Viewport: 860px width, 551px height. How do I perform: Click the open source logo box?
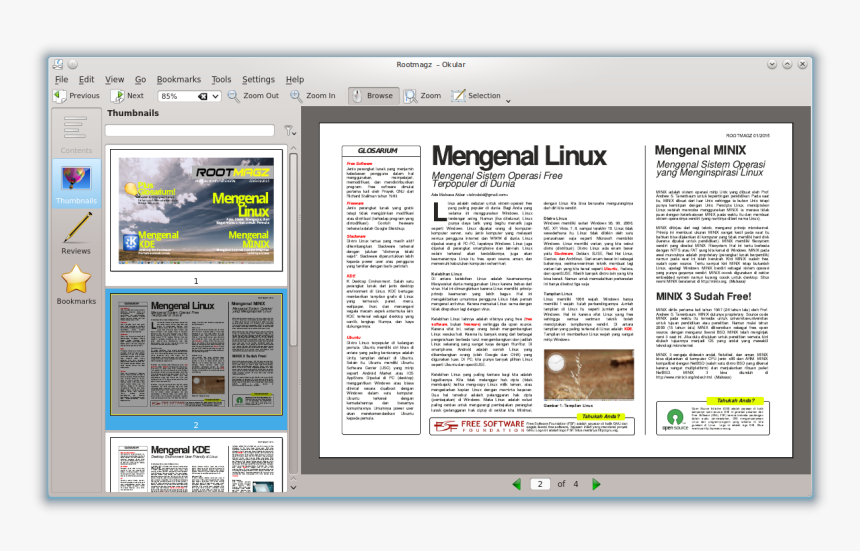pos(712,418)
